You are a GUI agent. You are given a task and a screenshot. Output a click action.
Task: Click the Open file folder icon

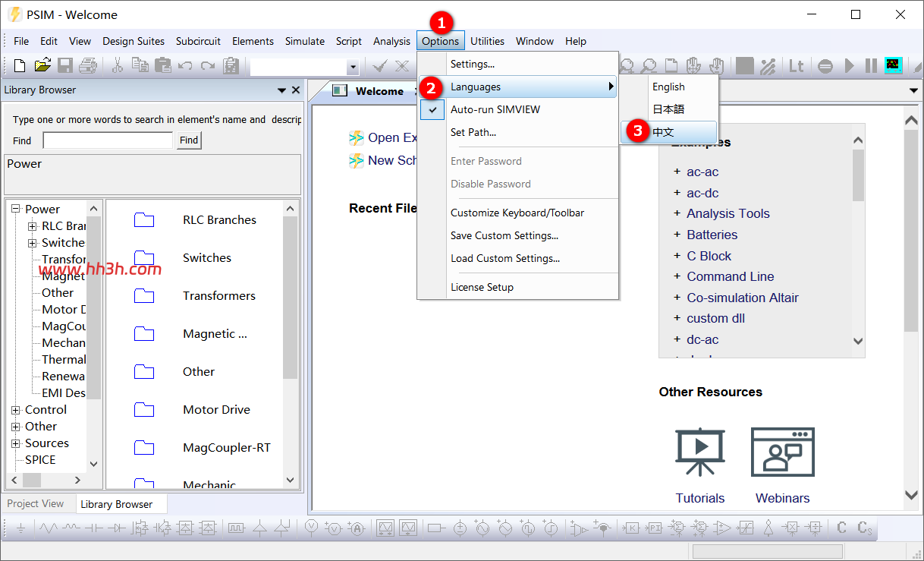[x=42, y=66]
